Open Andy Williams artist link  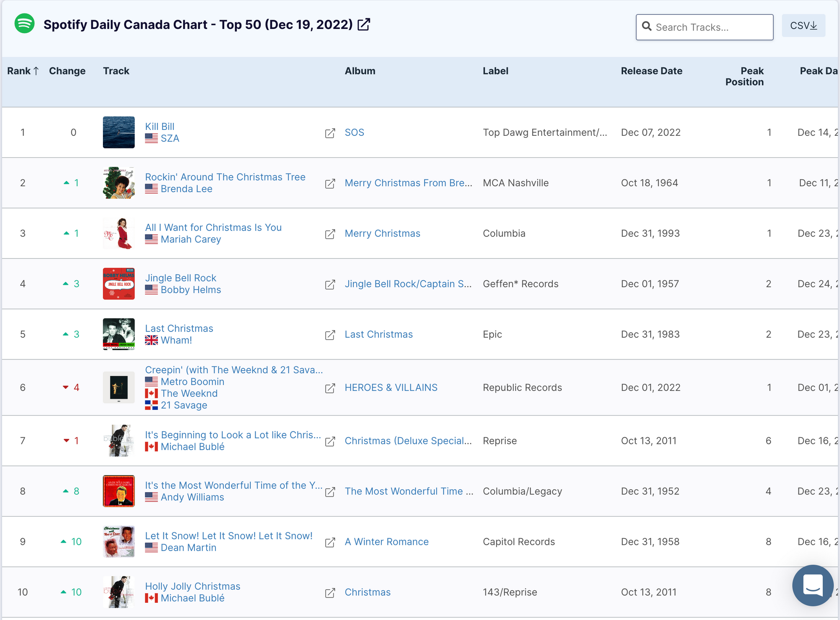coord(192,497)
